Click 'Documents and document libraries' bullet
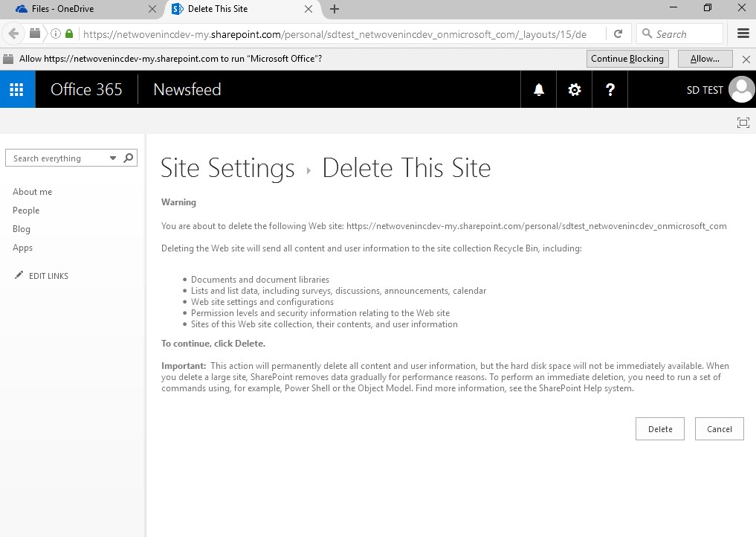 (260, 280)
